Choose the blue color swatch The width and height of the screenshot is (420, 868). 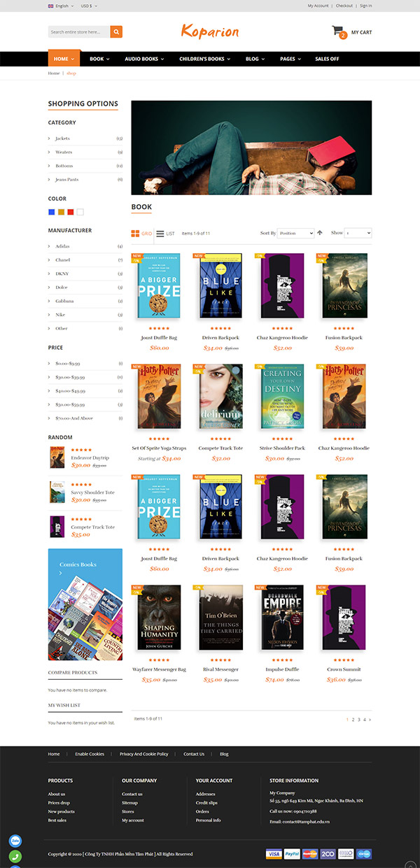point(52,212)
